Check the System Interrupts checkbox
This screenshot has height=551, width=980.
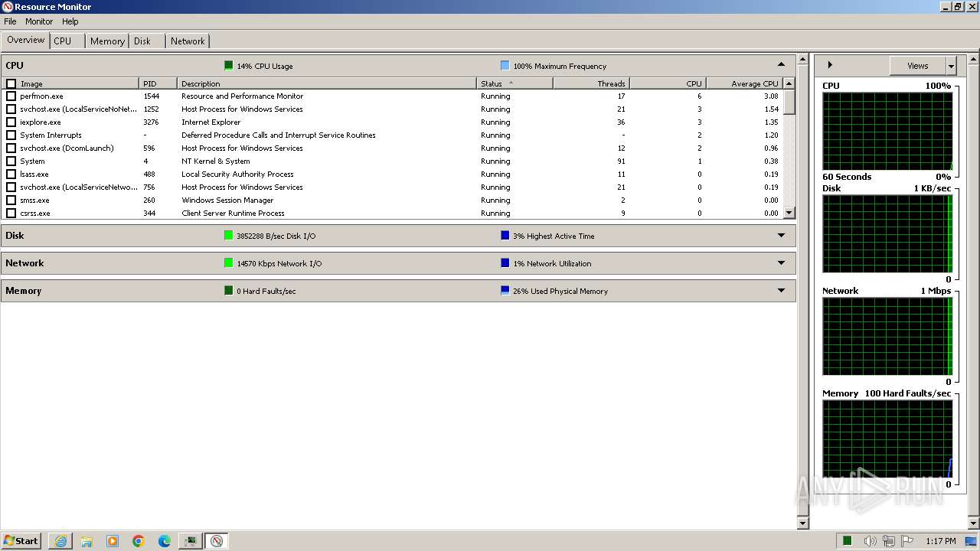(11, 135)
